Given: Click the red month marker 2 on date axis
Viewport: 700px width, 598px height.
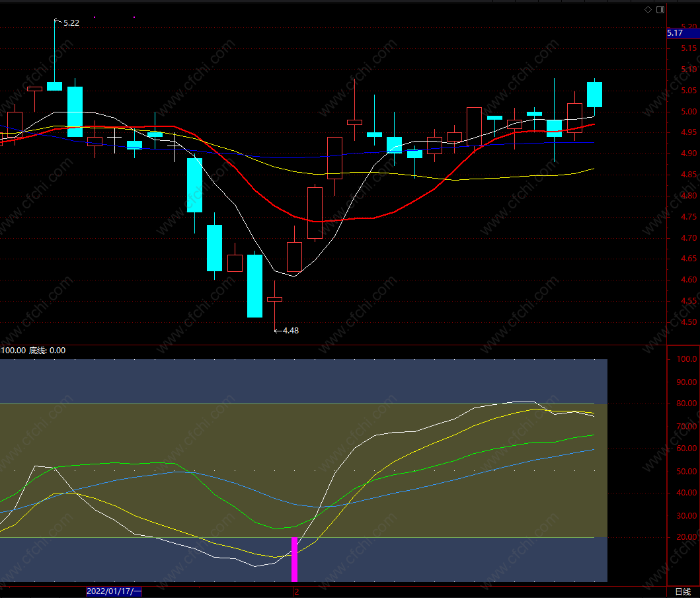Looking at the screenshot, I should (x=296, y=592).
